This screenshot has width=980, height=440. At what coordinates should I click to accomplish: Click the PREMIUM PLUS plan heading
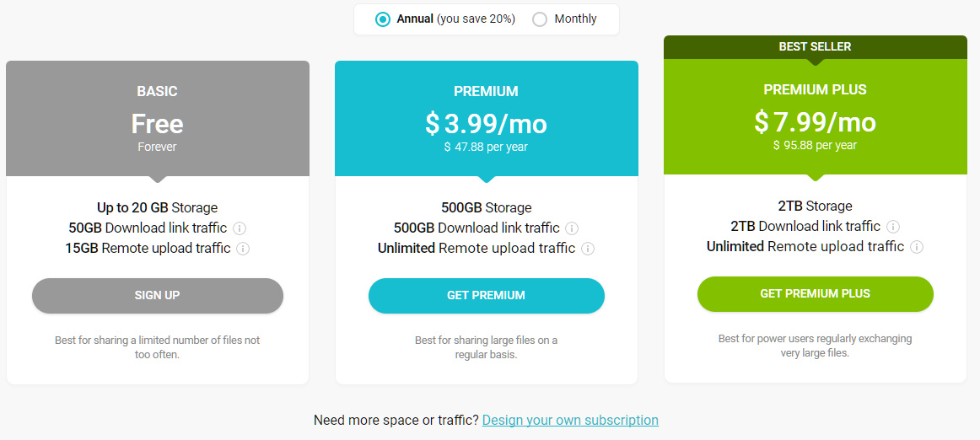click(x=815, y=89)
